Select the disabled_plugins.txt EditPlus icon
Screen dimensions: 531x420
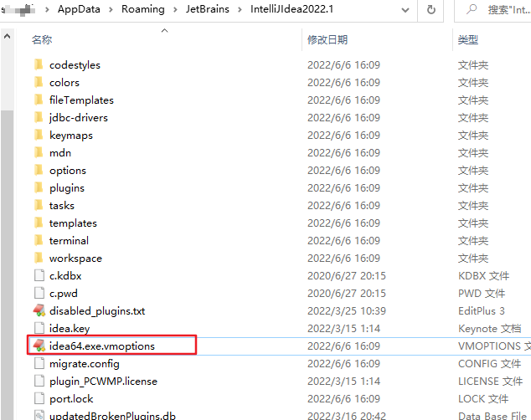pyautogui.click(x=39, y=310)
